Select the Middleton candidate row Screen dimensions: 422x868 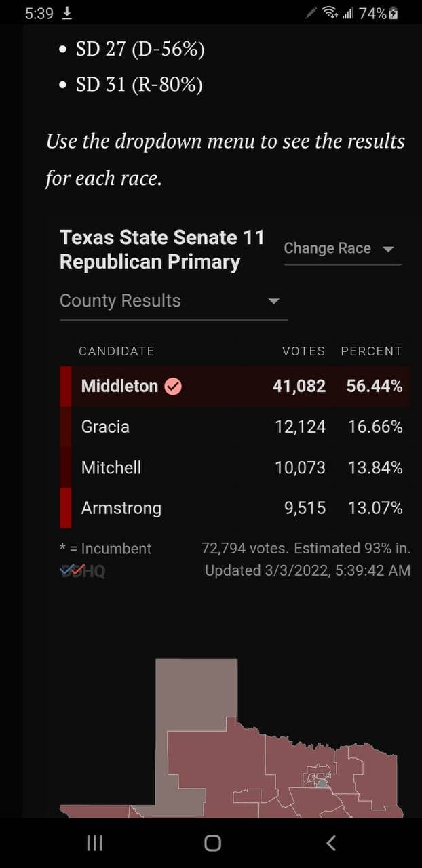pyautogui.click(x=235, y=387)
